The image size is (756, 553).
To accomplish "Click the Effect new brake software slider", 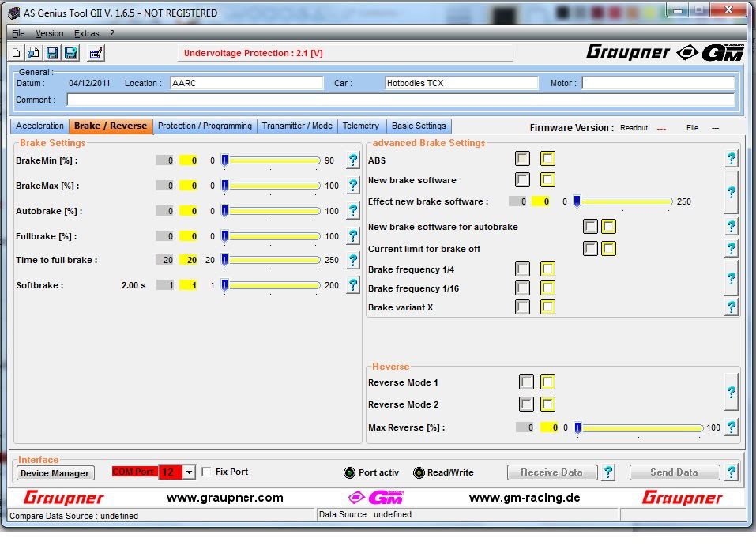I will pyautogui.click(x=623, y=201).
